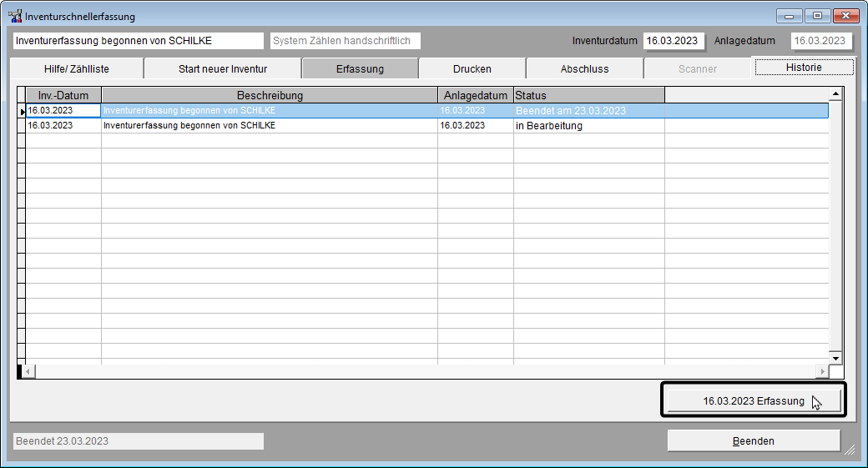This screenshot has height=468, width=868.
Task: Minimize the Inventurschnellerfassung window
Action: coord(789,16)
